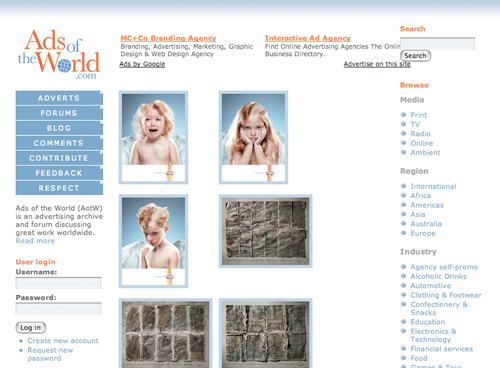
Task: Click the Log in button
Action: (x=31, y=328)
